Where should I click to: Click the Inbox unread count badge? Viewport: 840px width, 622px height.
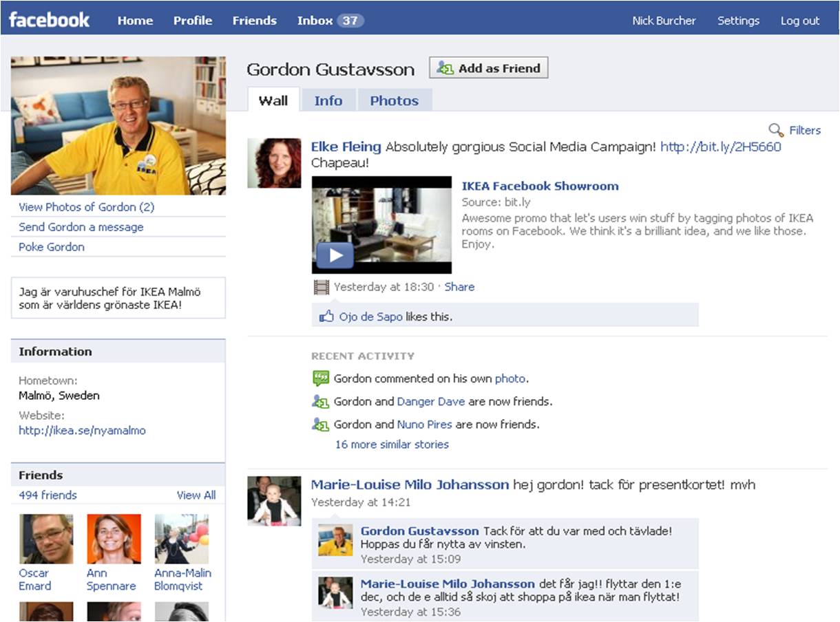(350, 21)
